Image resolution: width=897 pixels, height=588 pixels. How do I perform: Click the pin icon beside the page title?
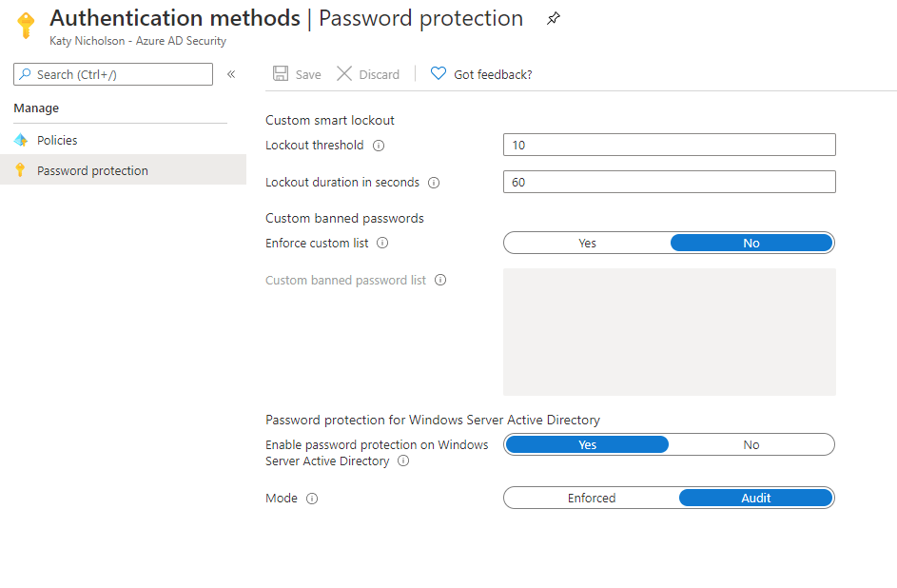(554, 19)
